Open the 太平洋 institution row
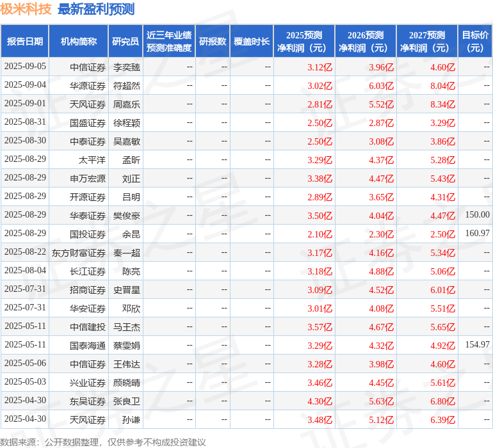The image size is (493, 448). point(92,160)
